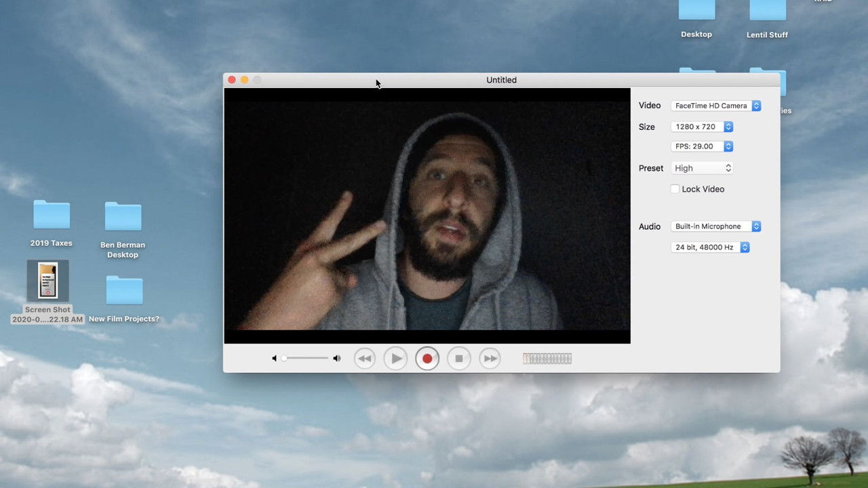Enable the Lock Video checkbox

click(675, 189)
